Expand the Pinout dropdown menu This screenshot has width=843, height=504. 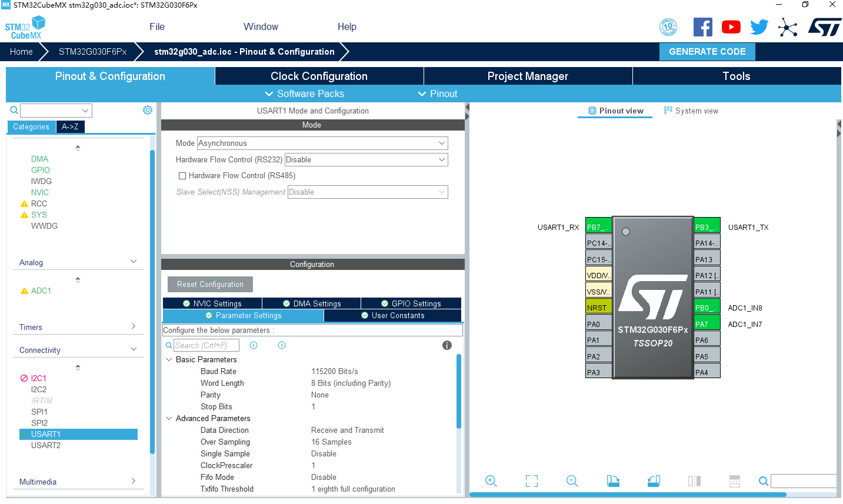[x=437, y=94]
